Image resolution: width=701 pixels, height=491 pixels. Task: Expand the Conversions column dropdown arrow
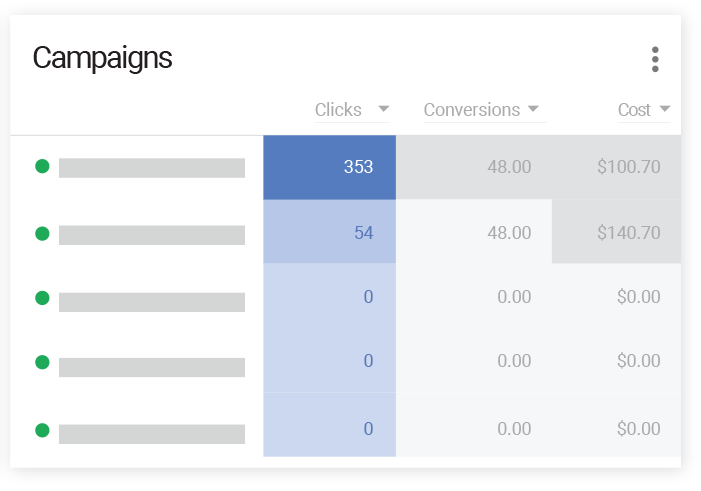point(533,110)
